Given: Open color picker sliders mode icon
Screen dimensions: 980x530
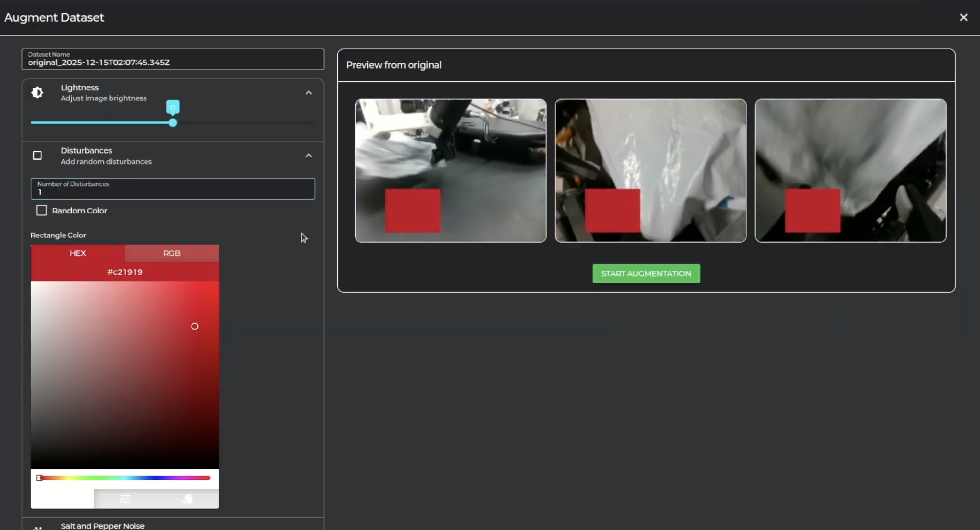Looking at the screenshot, I should point(125,499).
